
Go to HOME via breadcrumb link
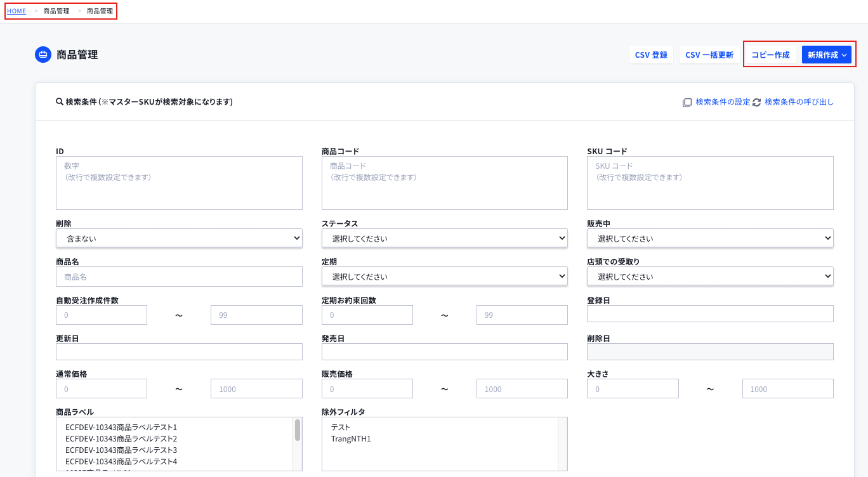click(x=16, y=11)
